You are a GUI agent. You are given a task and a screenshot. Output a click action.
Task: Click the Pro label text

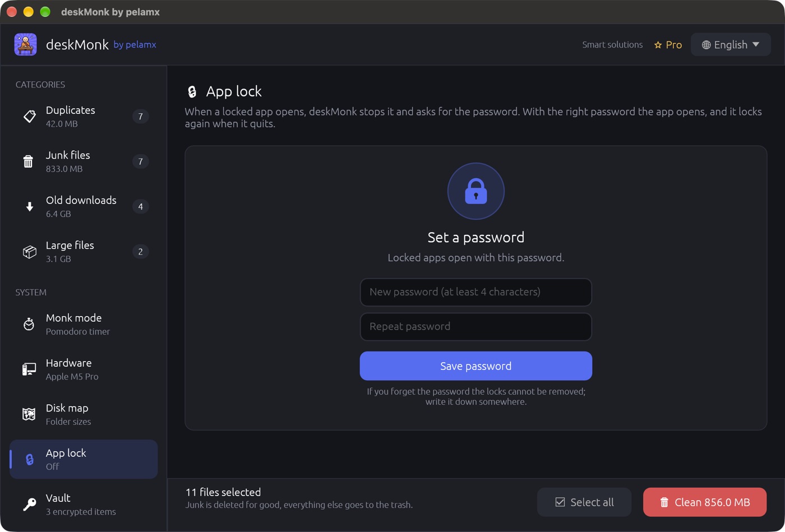pyautogui.click(x=674, y=45)
